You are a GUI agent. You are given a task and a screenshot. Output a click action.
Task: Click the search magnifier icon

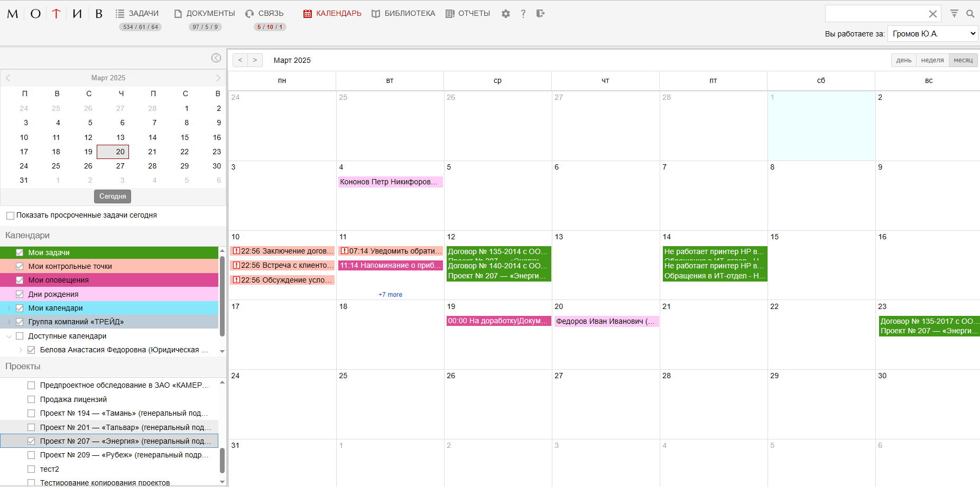tap(970, 14)
